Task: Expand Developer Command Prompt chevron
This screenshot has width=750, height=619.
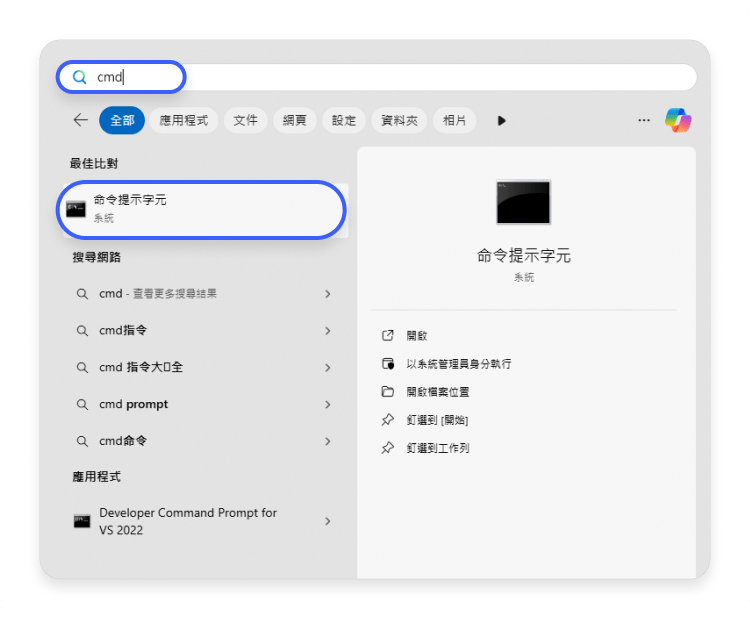Action: click(328, 521)
